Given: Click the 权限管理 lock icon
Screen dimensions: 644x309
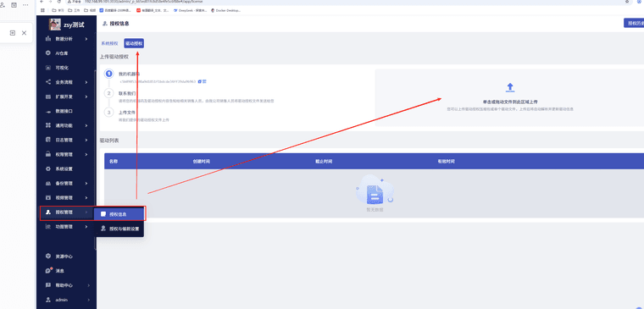Looking at the screenshot, I should [x=48, y=154].
